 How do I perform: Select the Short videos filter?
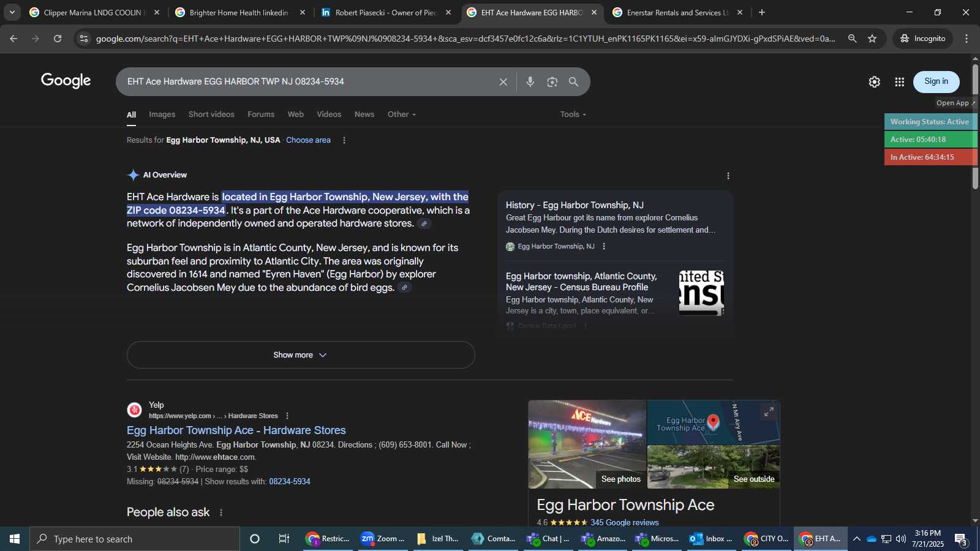(x=211, y=114)
